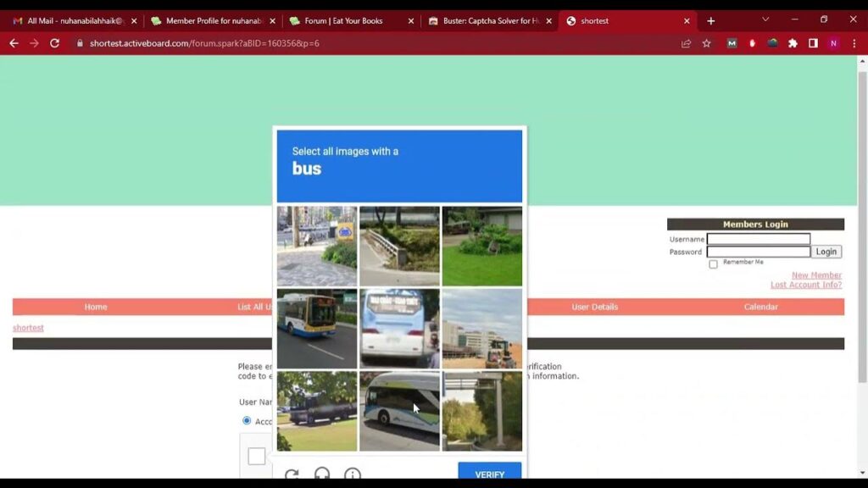868x488 pixels.
Task: Select captcha tile of dark truck on grass
Action: click(317, 411)
